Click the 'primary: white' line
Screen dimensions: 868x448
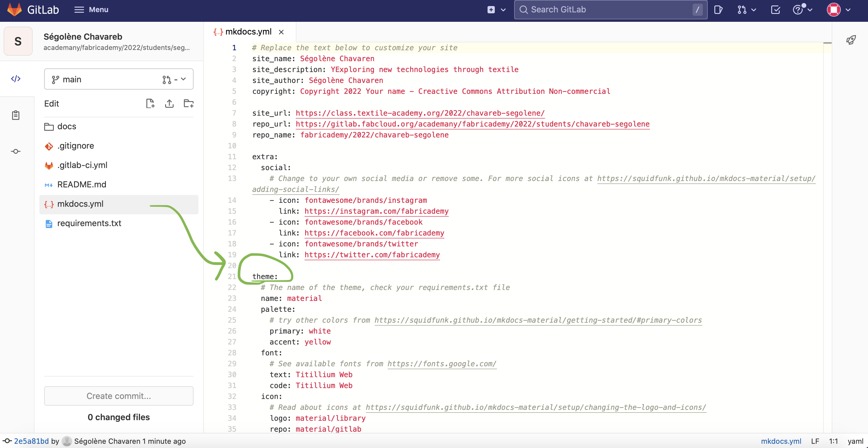[x=300, y=331]
